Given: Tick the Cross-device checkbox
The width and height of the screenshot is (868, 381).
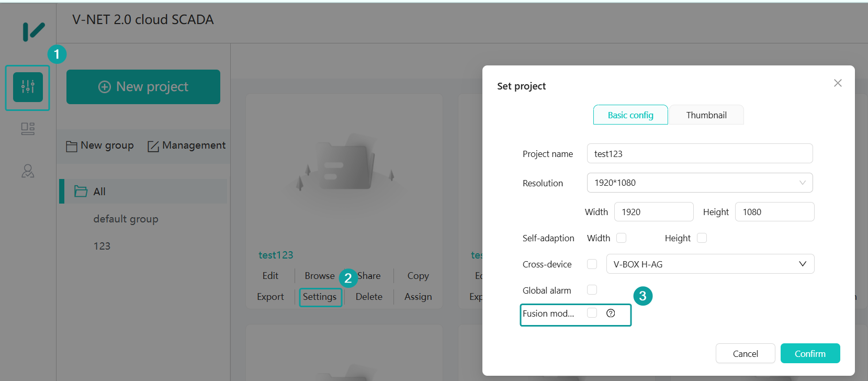Looking at the screenshot, I should click(x=592, y=264).
